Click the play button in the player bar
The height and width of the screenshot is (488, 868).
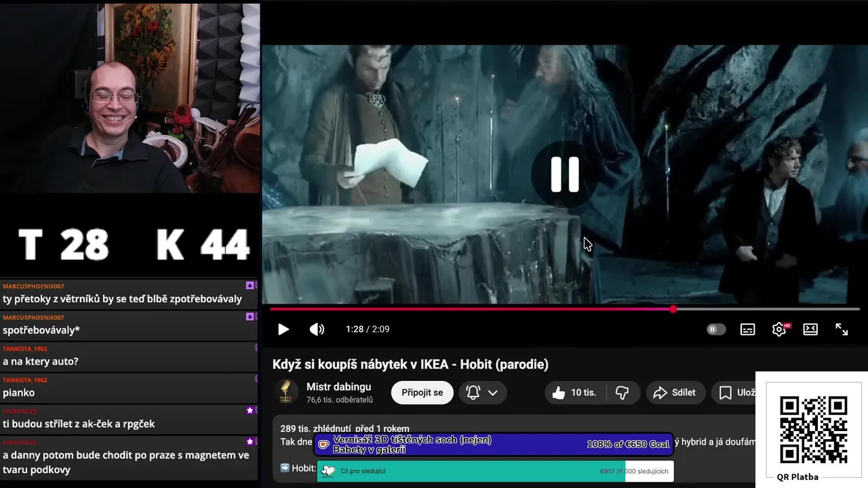pos(283,329)
